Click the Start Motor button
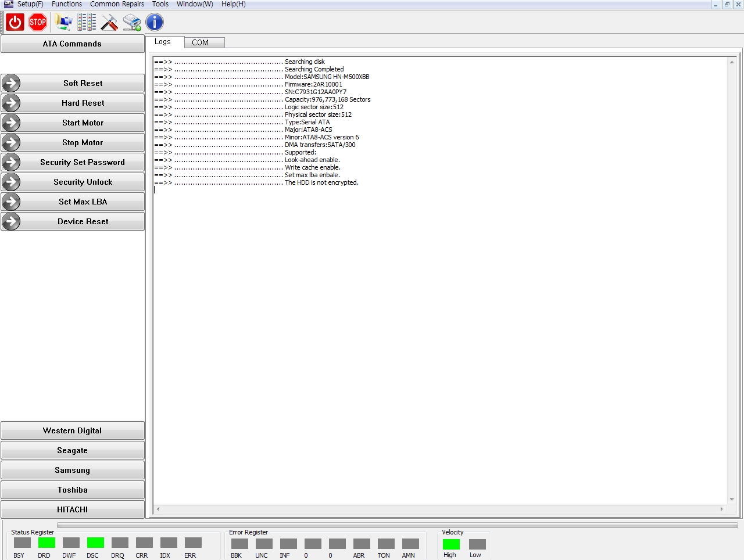The image size is (744, 560). (x=73, y=123)
